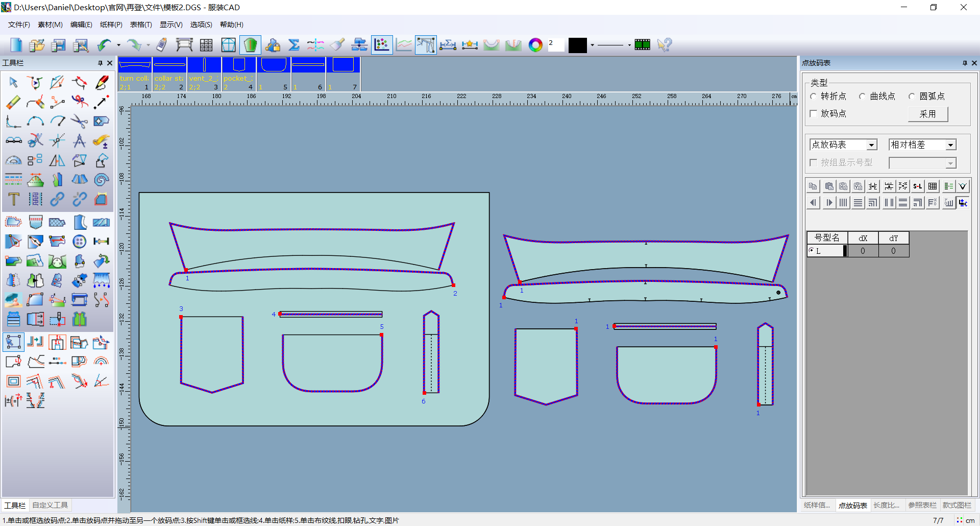Select the 转折点 radio button
Viewport: 980px width, 526px height.
[x=814, y=96]
